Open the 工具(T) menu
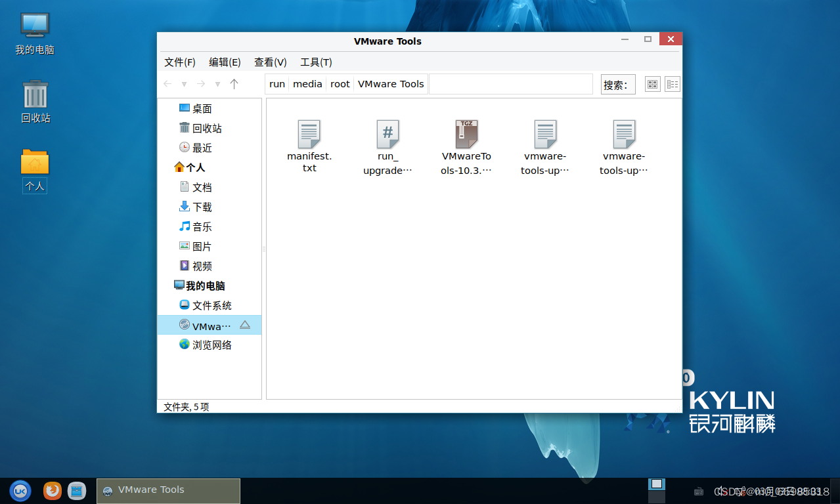 [316, 62]
